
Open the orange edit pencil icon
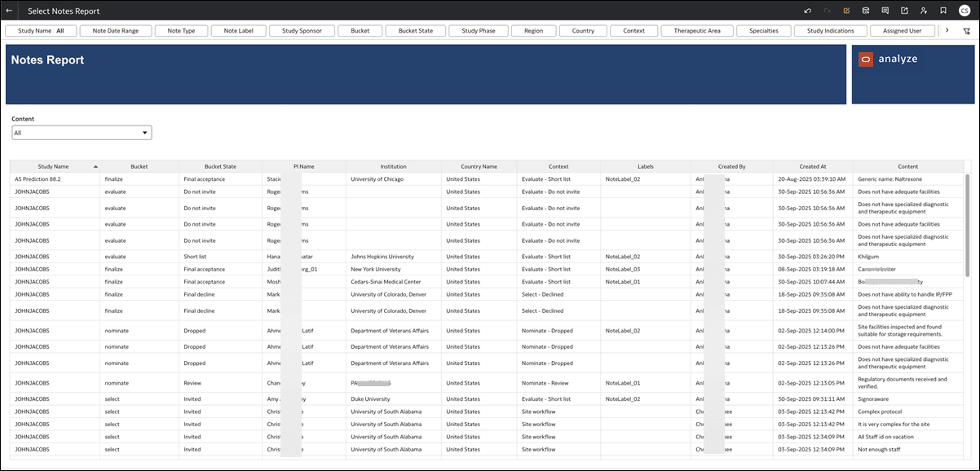point(846,11)
